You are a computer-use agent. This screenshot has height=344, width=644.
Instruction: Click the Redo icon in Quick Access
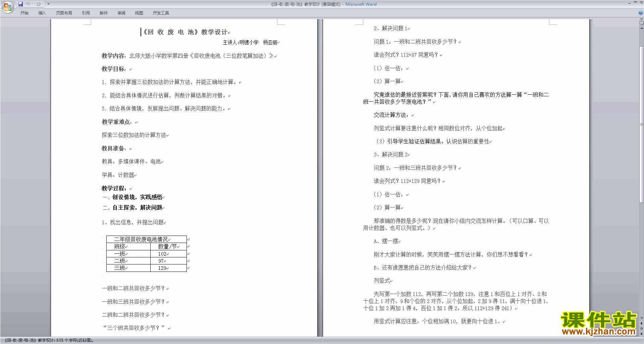[39, 4]
